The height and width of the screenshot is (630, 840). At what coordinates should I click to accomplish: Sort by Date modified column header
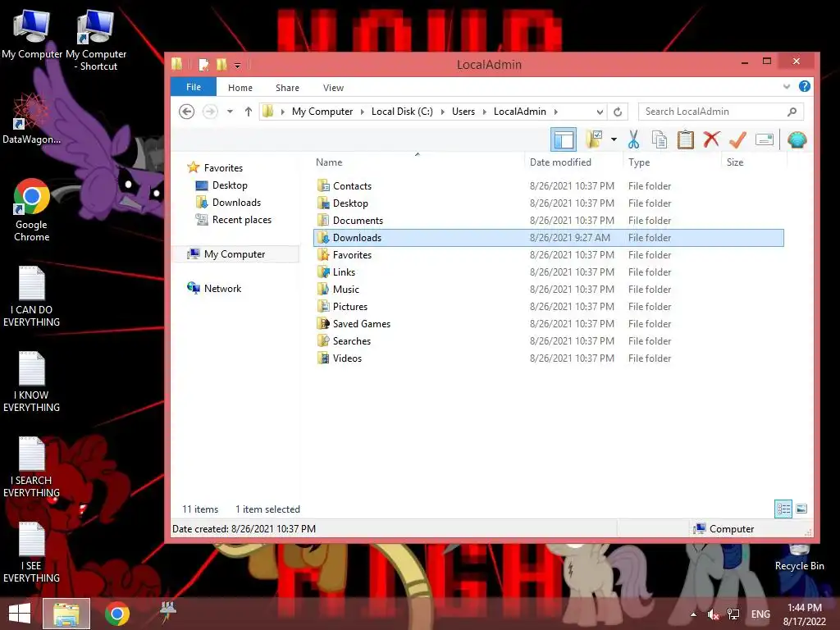click(573, 162)
